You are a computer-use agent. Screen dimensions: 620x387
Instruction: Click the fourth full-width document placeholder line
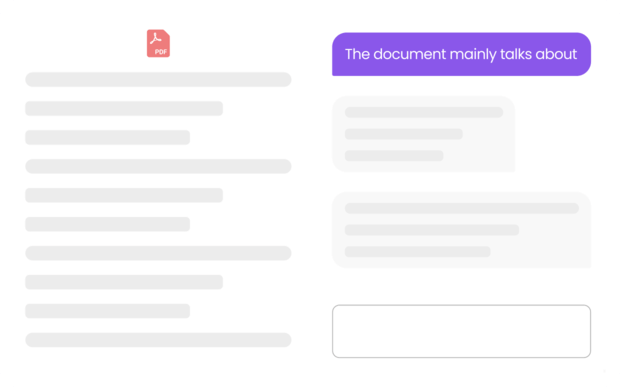coord(159,166)
